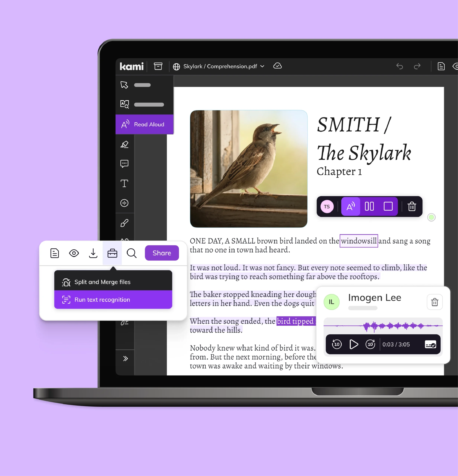Select the Comment tool in sidebar

click(x=125, y=164)
